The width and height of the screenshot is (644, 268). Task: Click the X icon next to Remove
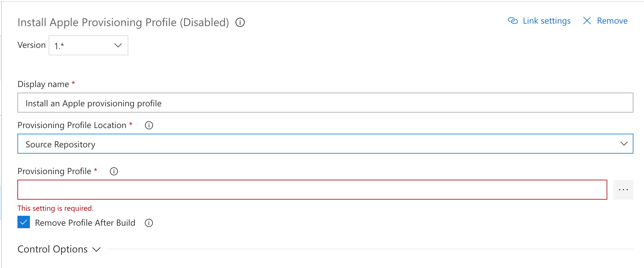point(587,21)
